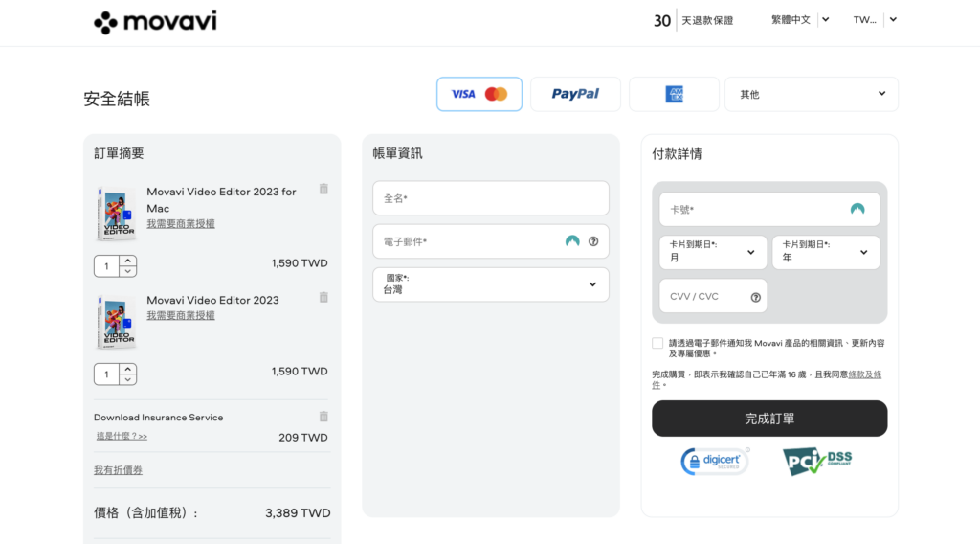Decrease quantity of Movavi Video Editor 2023

128,379
